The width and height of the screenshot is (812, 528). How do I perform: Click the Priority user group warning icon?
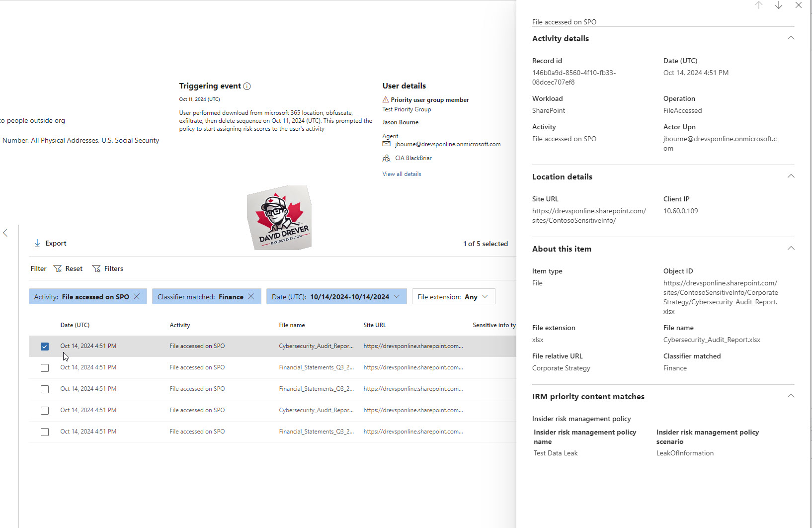pyautogui.click(x=386, y=99)
